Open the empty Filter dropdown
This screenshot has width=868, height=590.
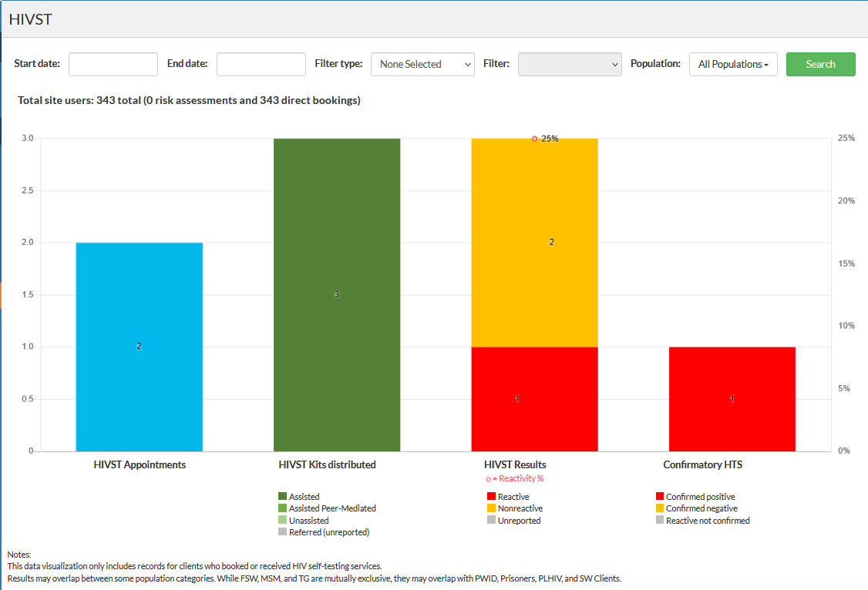[x=570, y=65]
